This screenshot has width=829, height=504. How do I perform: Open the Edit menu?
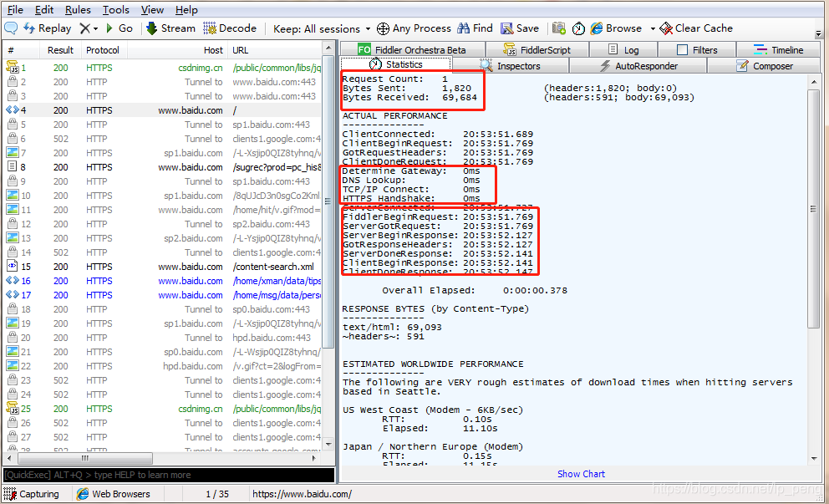point(44,9)
